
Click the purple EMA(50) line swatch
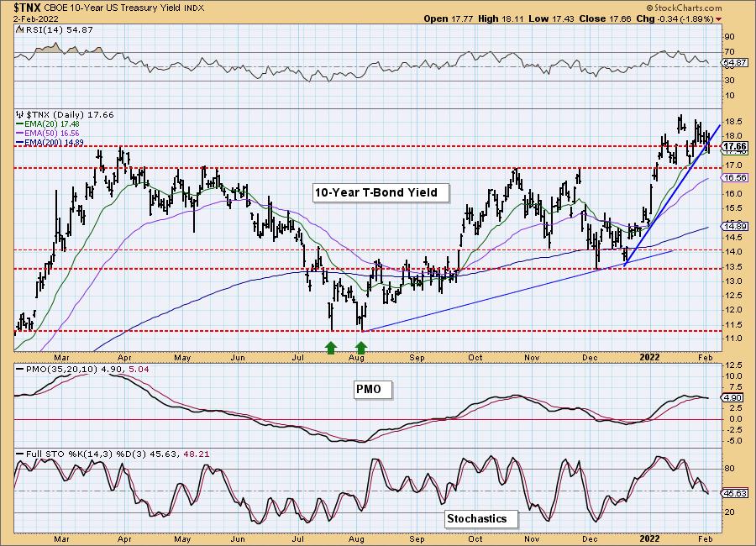(18, 134)
